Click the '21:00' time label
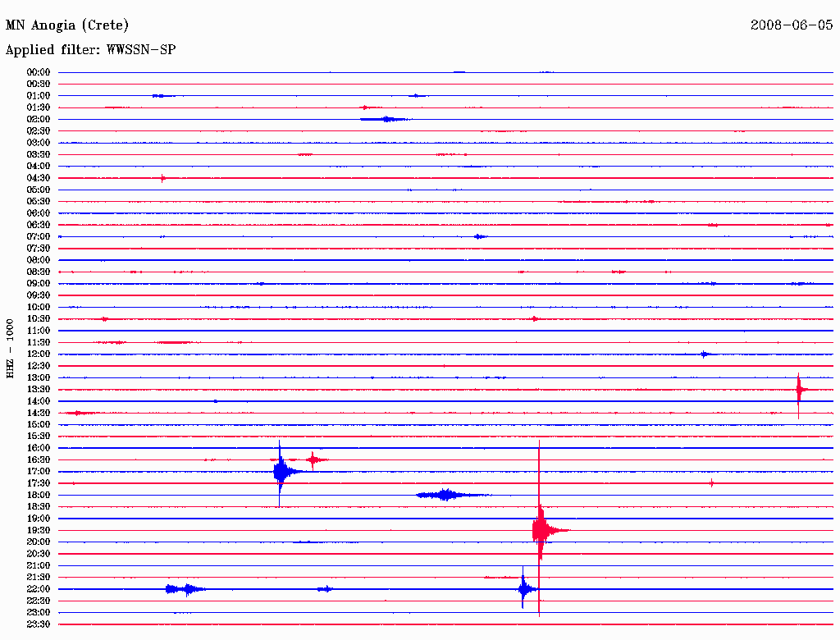840x640 pixels. [39, 565]
